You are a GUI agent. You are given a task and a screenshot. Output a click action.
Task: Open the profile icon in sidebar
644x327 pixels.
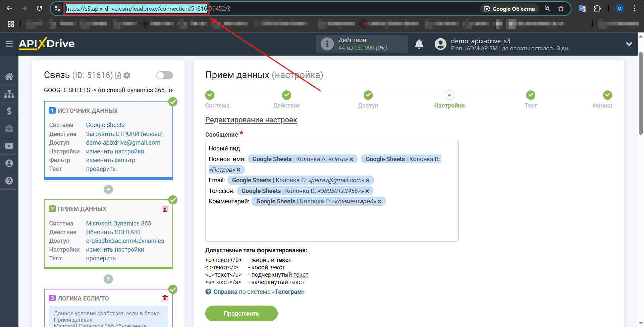tap(9, 163)
